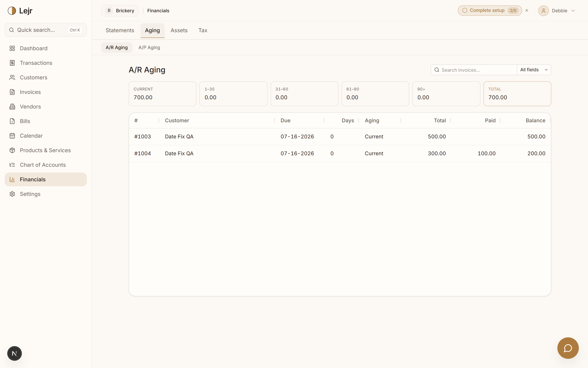Image resolution: width=588 pixels, height=368 pixels.
Task: Sort by the Balance column header
Action: (535, 121)
